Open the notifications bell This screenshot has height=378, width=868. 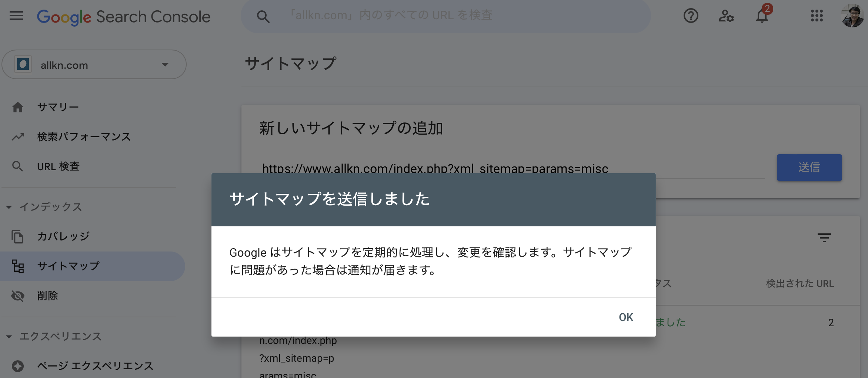point(762,16)
